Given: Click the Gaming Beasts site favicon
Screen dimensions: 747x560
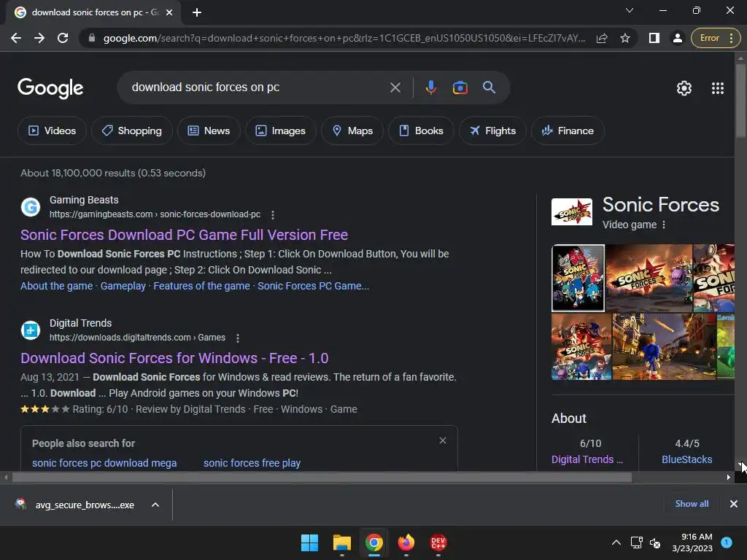Looking at the screenshot, I should pyautogui.click(x=31, y=207).
